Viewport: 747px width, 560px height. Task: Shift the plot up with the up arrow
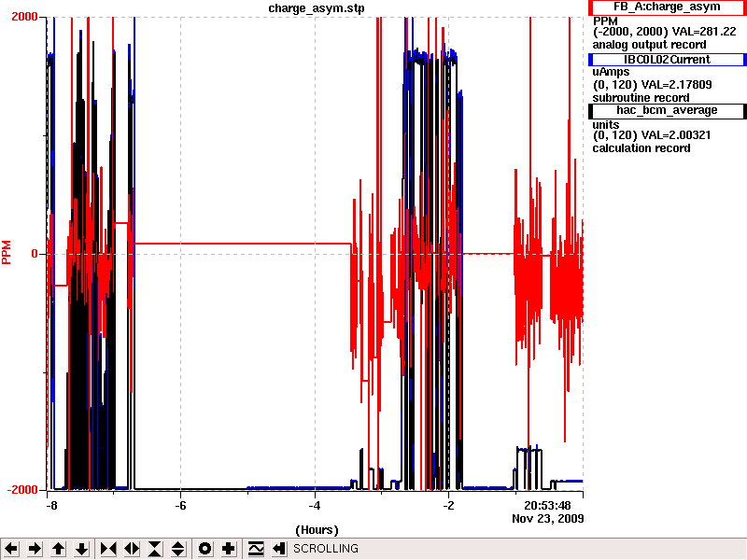point(59,549)
